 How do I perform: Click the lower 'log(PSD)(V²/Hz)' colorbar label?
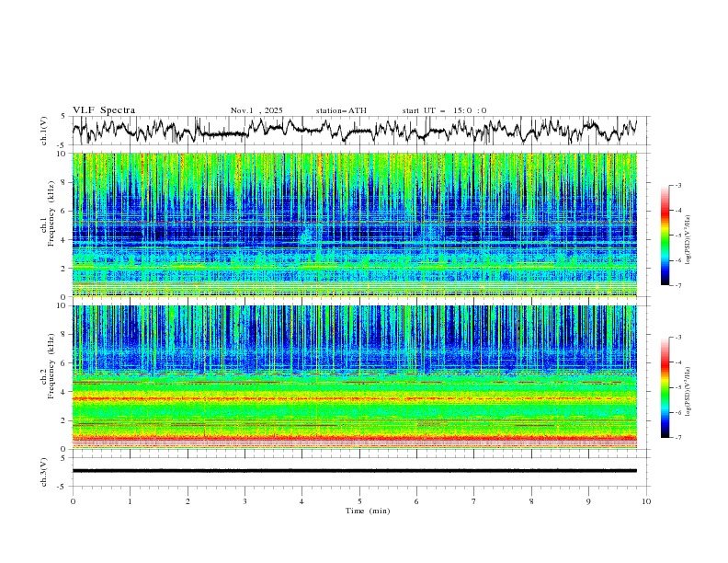(688, 392)
